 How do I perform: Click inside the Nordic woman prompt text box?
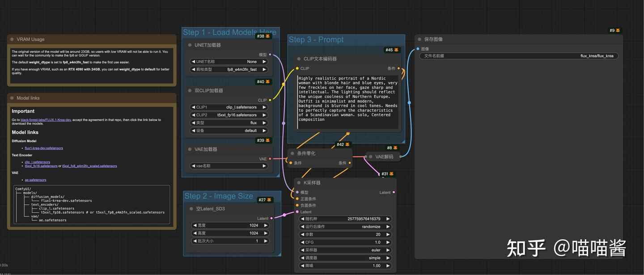click(x=348, y=102)
